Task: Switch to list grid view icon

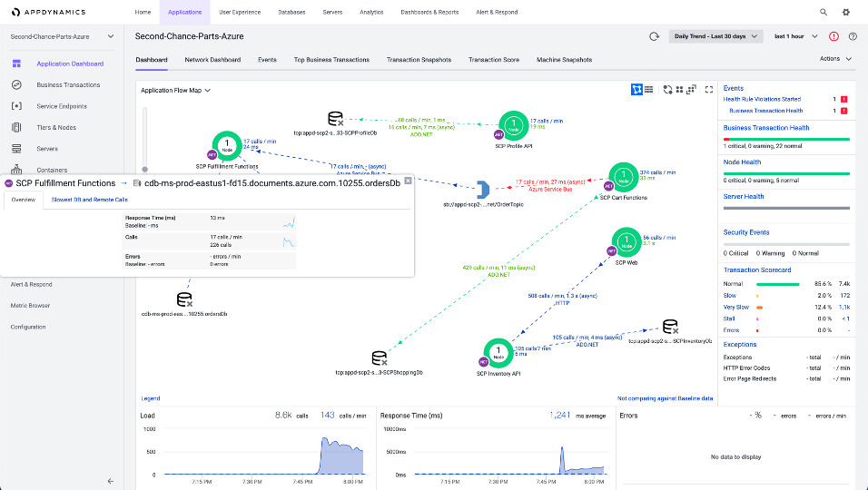Action: click(x=649, y=90)
